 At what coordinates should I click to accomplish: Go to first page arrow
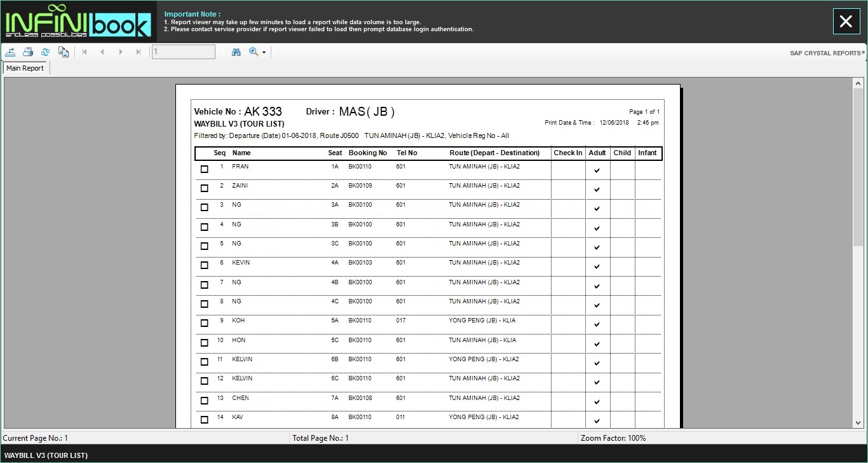point(84,52)
